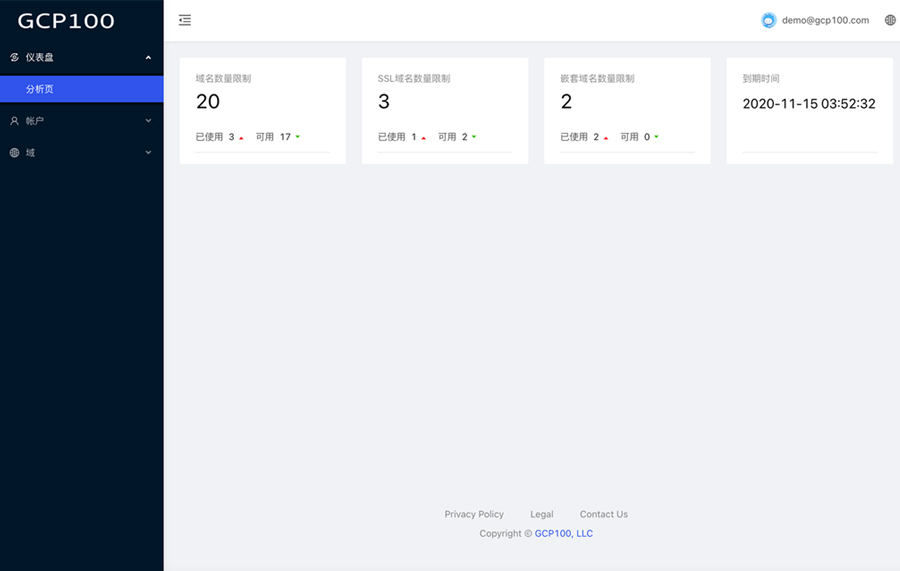Viewport: 900px width, 571px height.
Task: Click the globe icon beside 域
Action: pos(14,153)
